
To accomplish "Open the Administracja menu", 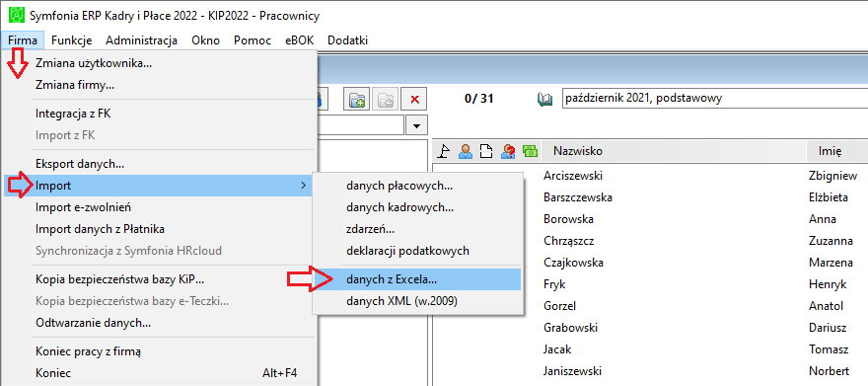I will (142, 40).
